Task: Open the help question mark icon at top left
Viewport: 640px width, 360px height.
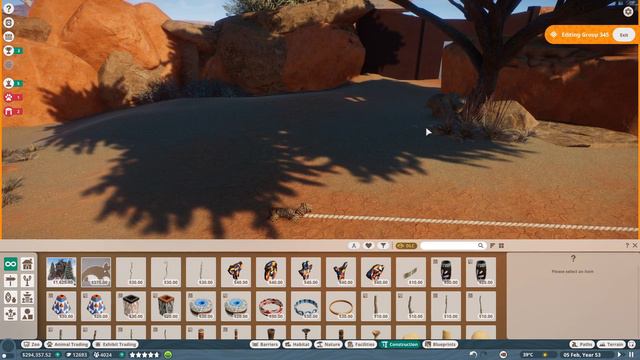Action: click(8, 9)
